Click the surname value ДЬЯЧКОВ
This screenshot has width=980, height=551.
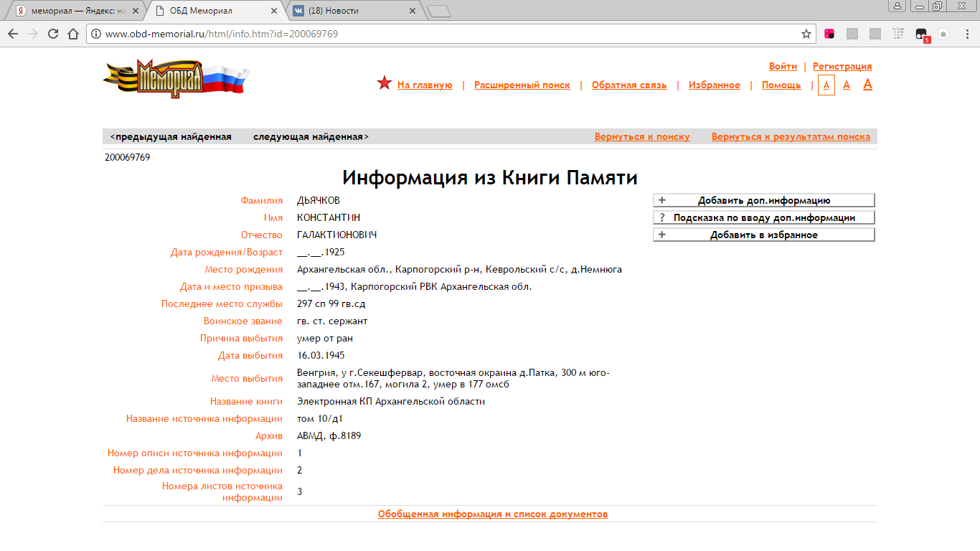(319, 200)
